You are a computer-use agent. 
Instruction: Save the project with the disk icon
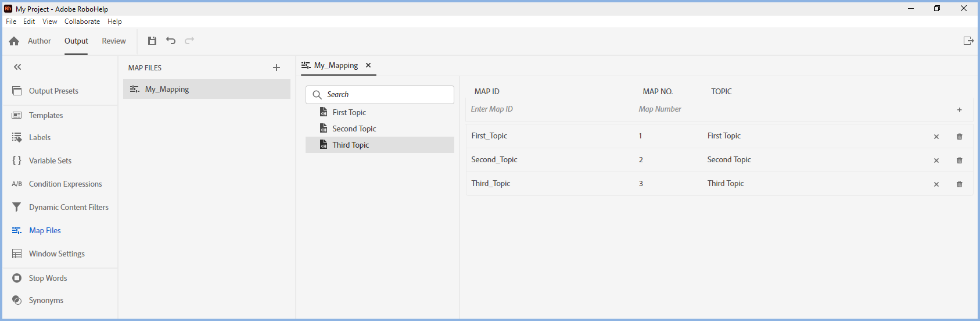(x=152, y=41)
